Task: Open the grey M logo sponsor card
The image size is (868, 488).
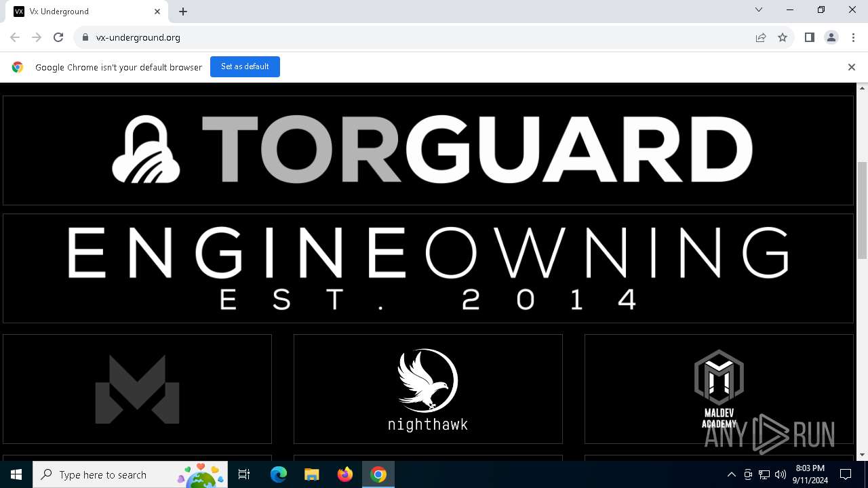Action: click(137, 389)
